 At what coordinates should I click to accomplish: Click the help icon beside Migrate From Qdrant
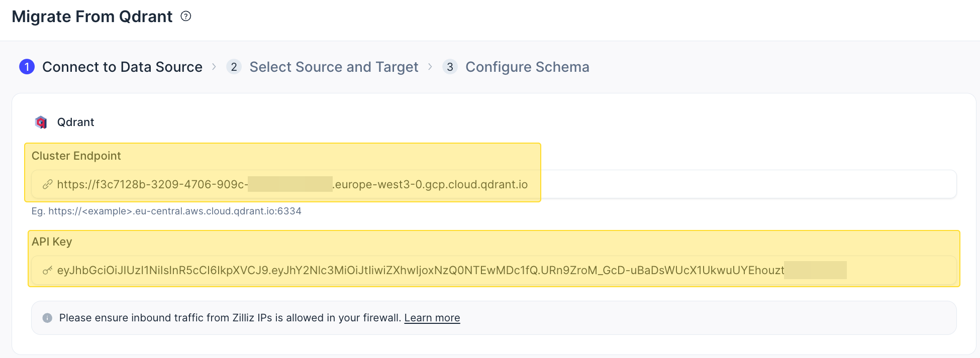point(186,16)
